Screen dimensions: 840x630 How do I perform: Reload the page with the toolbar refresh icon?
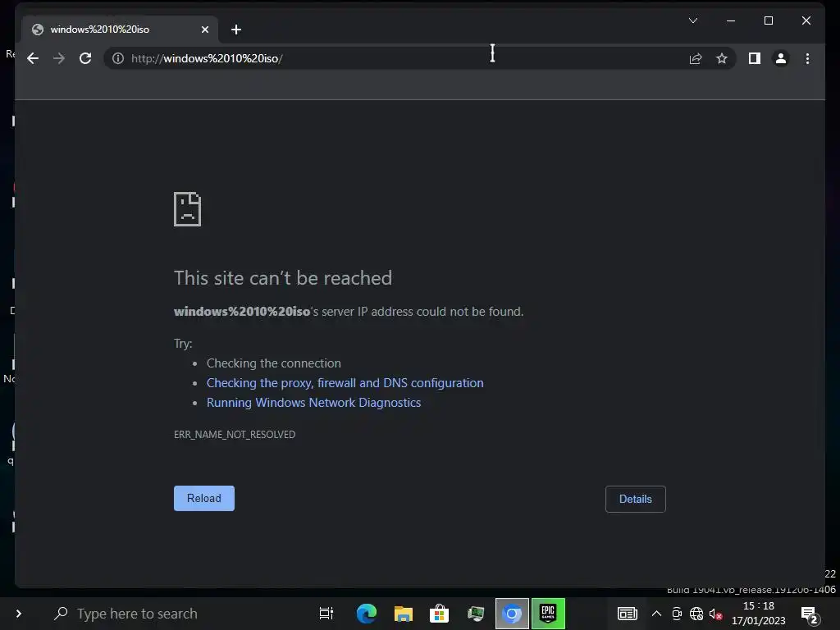point(85,58)
